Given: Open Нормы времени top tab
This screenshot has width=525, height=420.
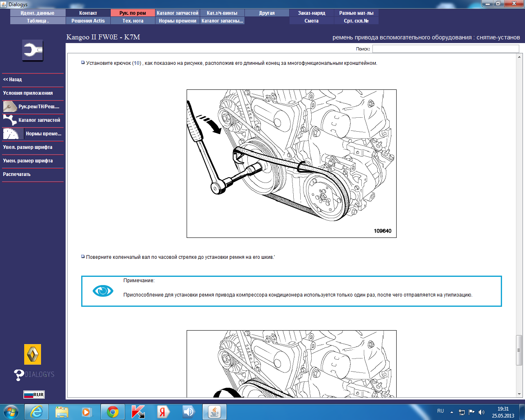Looking at the screenshot, I should coord(178,21).
